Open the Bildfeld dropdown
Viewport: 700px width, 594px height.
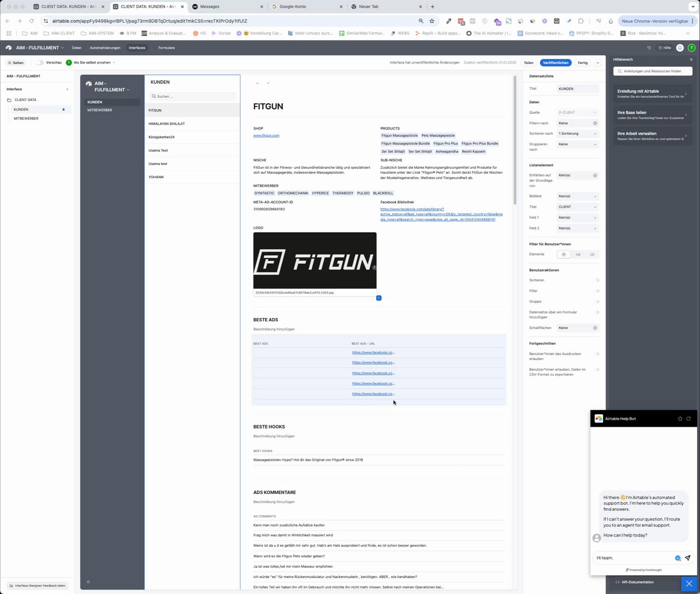coord(578,196)
